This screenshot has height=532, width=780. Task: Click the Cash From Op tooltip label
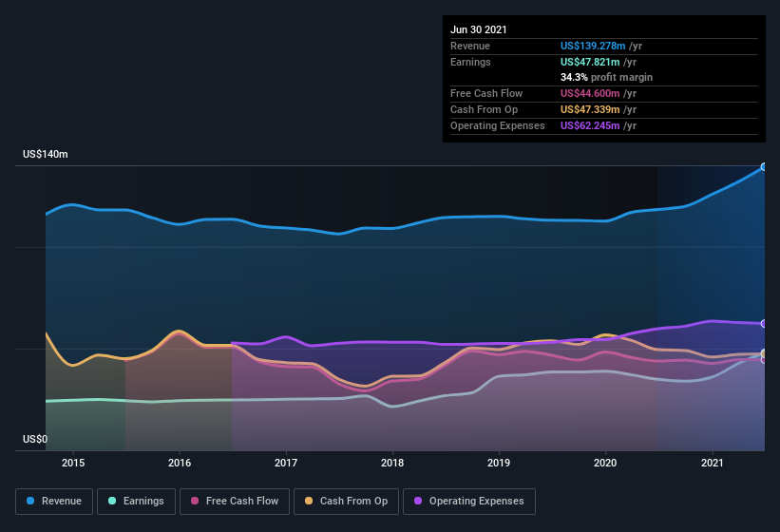(484, 109)
